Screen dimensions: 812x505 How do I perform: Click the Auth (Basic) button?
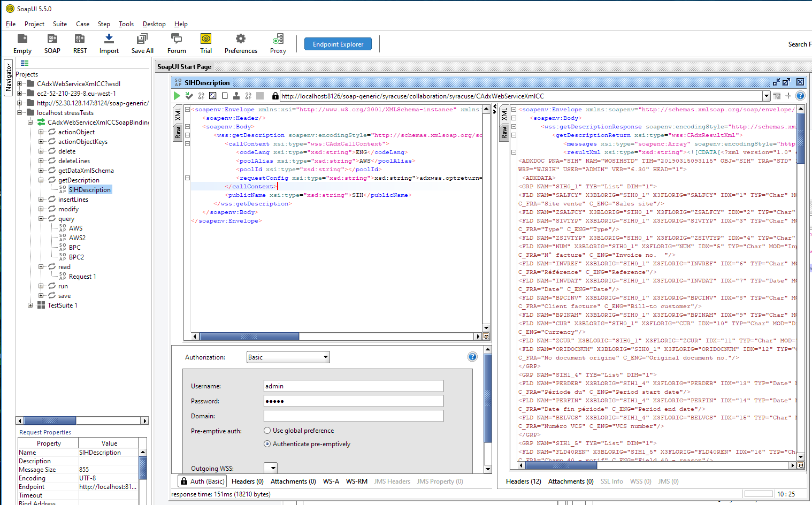click(x=202, y=481)
